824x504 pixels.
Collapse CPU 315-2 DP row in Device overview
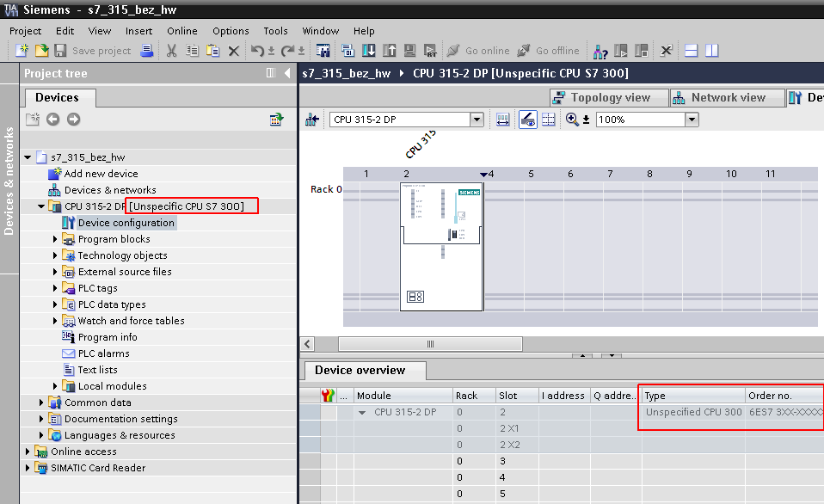(x=362, y=413)
